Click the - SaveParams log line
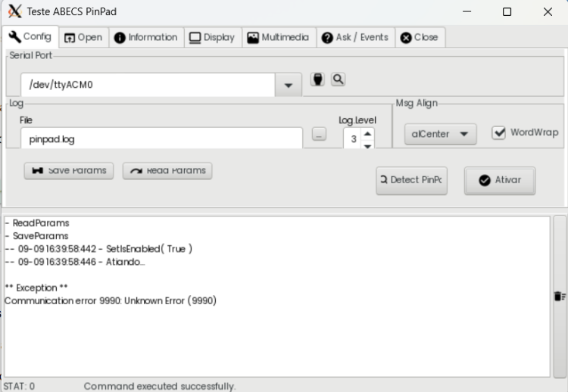568x392 pixels. (x=36, y=236)
